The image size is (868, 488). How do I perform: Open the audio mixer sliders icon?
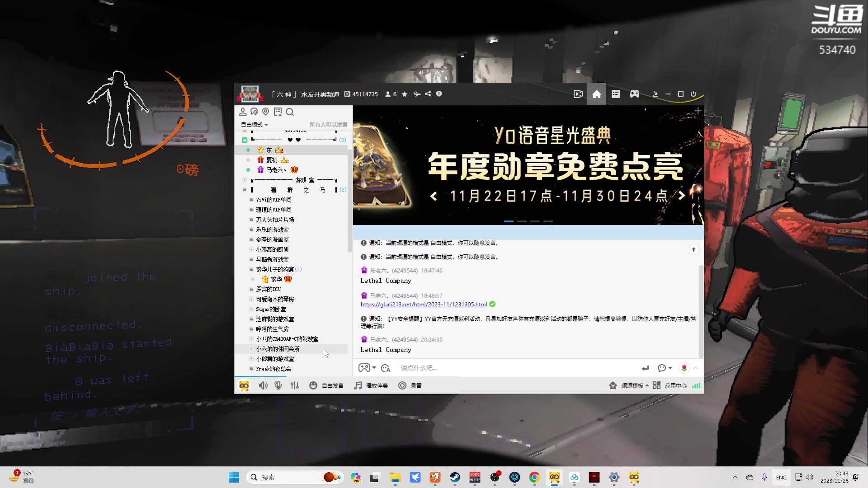tap(295, 385)
